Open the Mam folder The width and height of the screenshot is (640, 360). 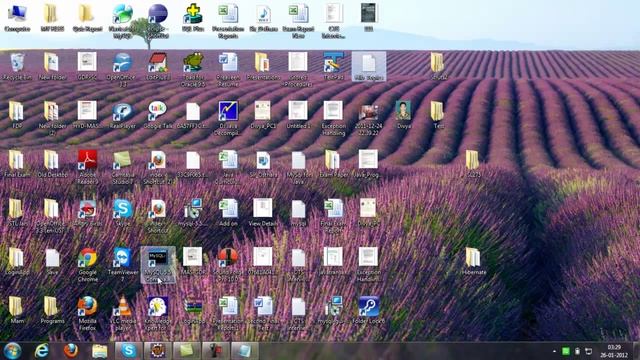(17, 311)
